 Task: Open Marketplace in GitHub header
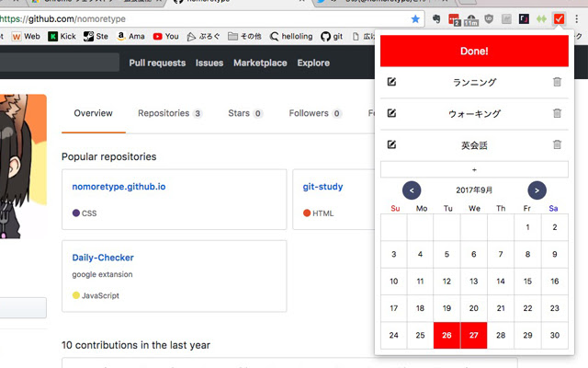pos(260,63)
